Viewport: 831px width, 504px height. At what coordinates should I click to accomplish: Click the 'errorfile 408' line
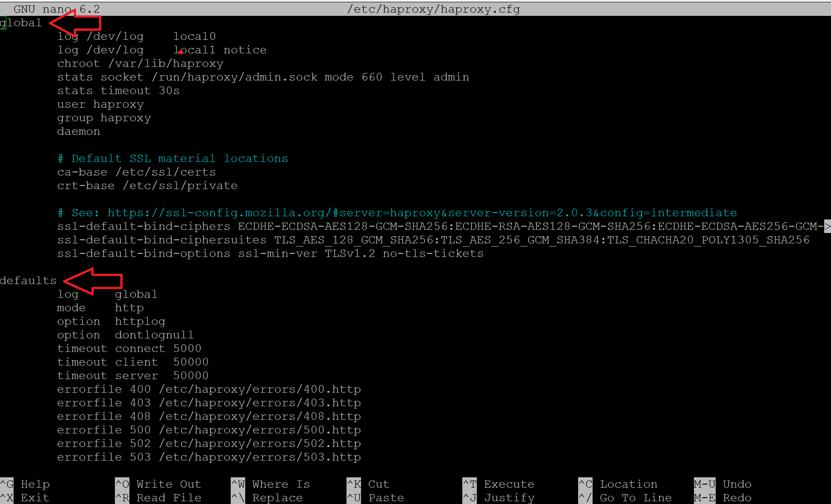pyautogui.click(x=209, y=416)
